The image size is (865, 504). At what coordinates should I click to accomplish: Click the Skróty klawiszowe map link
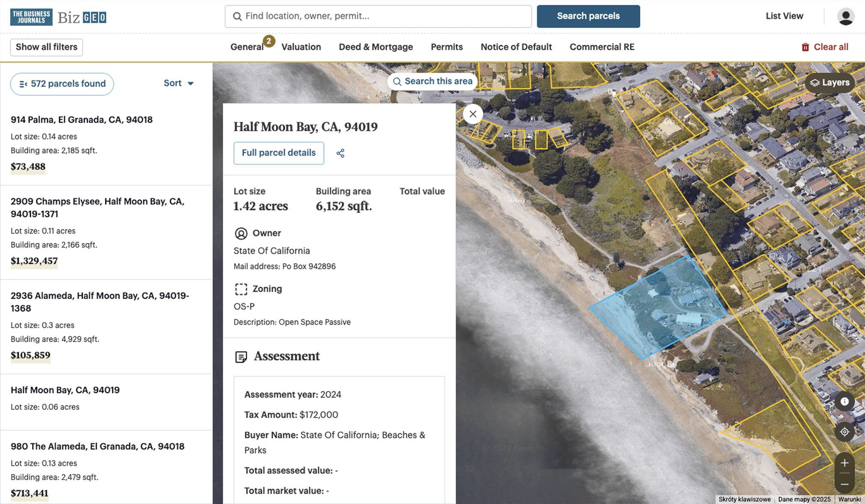[x=745, y=499]
